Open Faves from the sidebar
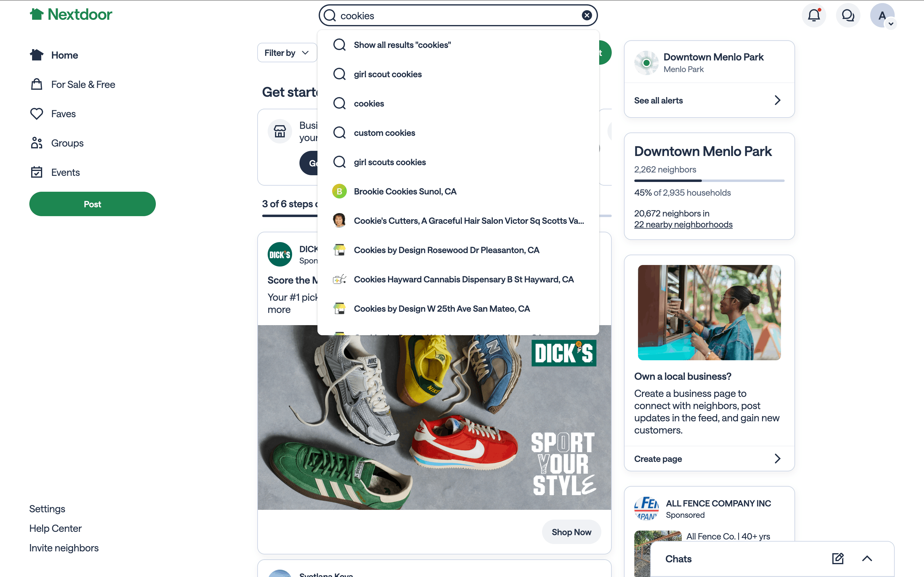The image size is (924, 577). point(63,114)
